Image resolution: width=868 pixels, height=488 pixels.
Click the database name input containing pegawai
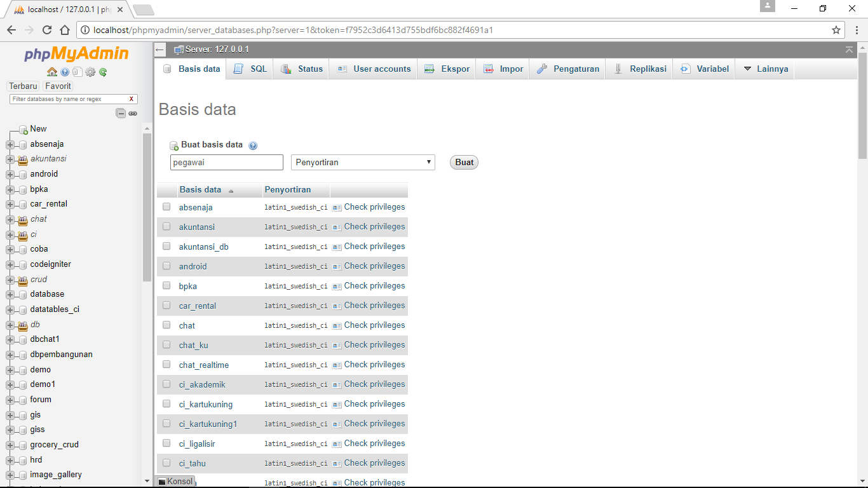226,162
